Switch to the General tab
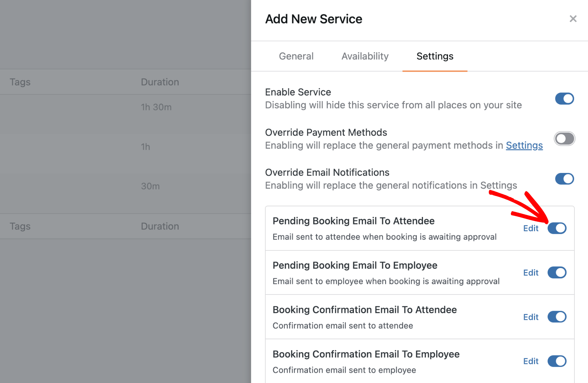 [296, 56]
